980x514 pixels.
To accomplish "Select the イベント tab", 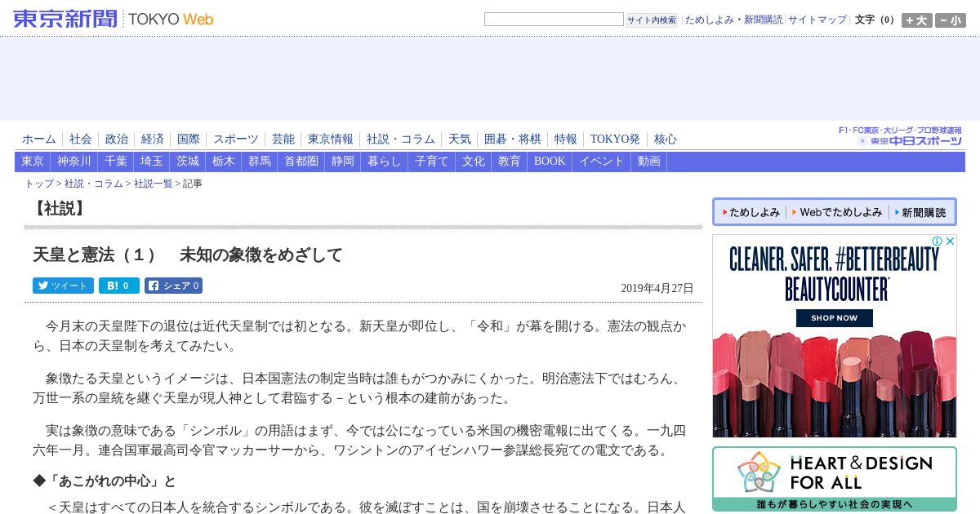I will [602, 162].
